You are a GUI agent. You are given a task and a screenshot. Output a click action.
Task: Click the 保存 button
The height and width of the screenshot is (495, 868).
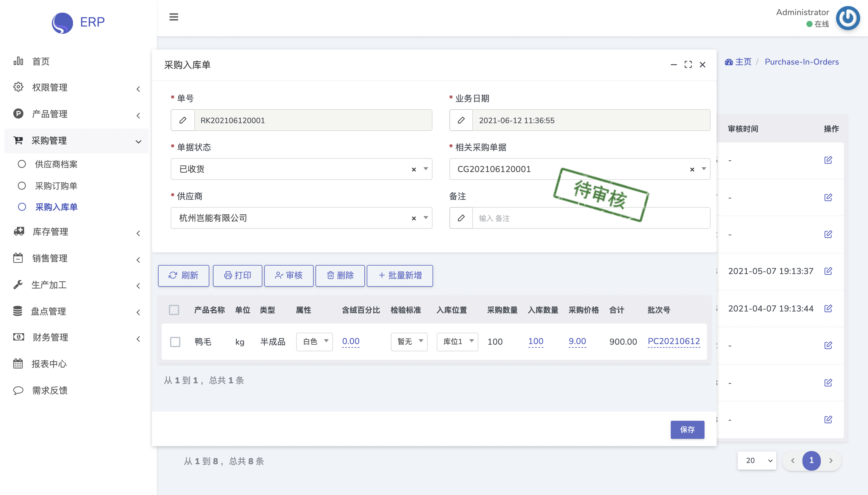pos(687,430)
